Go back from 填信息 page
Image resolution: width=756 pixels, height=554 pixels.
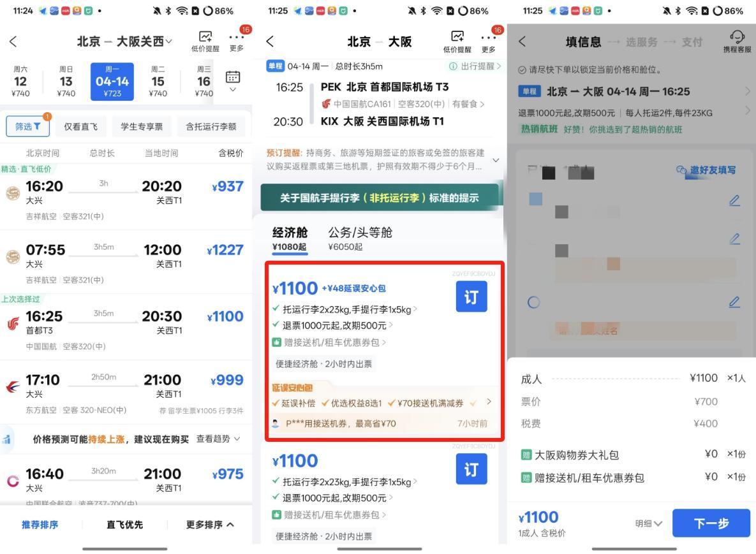click(522, 41)
